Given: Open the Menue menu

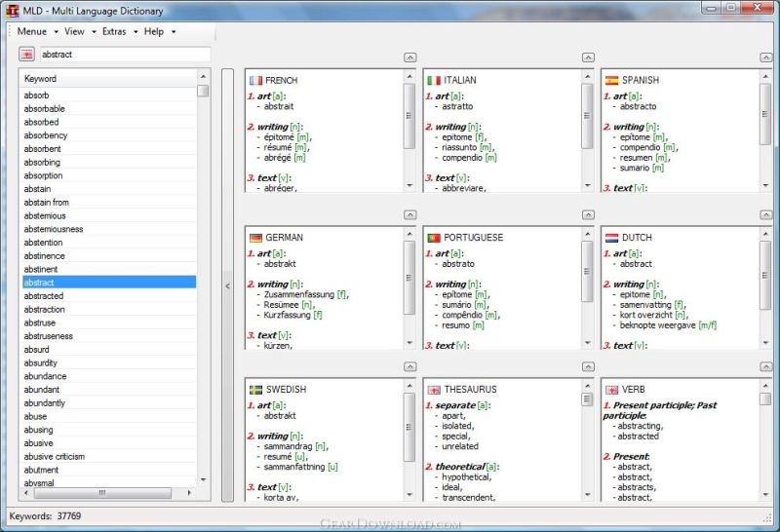Looking at the screenshot, I should pyautogui.click(x=37, y=31).
